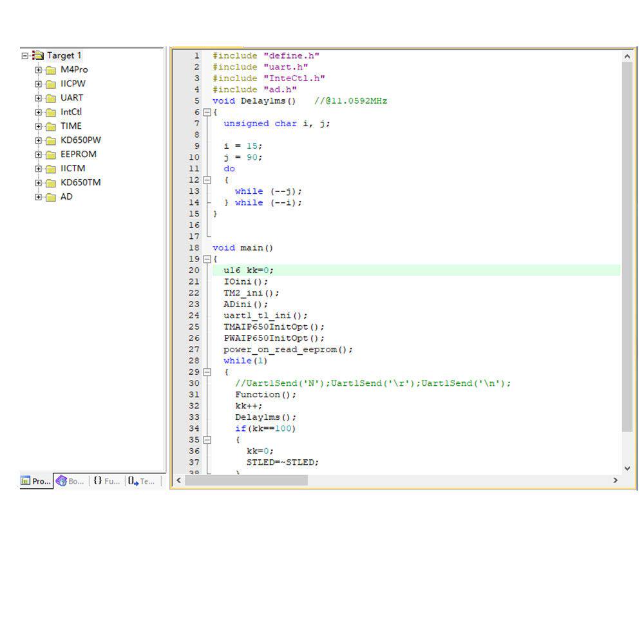Expand the KD650PW group
The width and height of the screenshot is (644, 644).
point(38,140)
